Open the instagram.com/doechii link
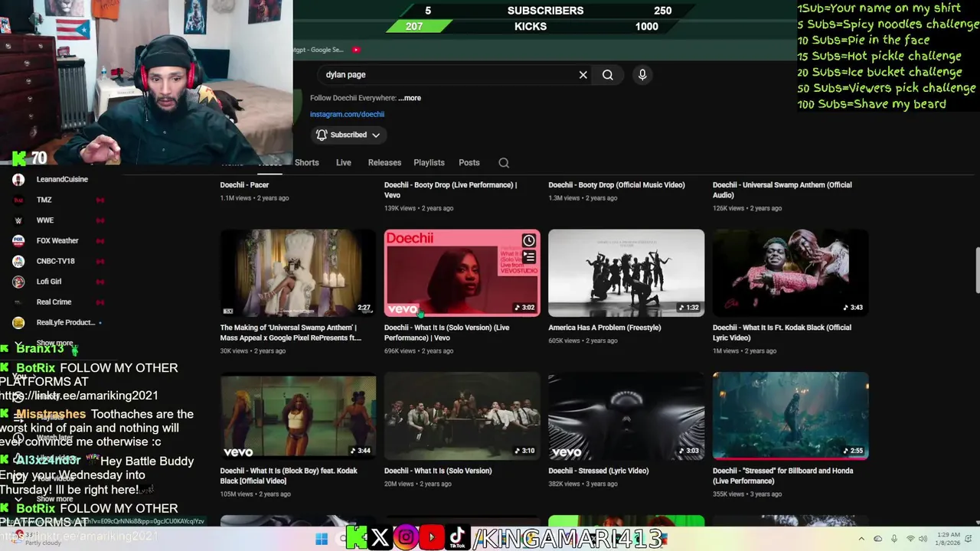 click(347, 114)
